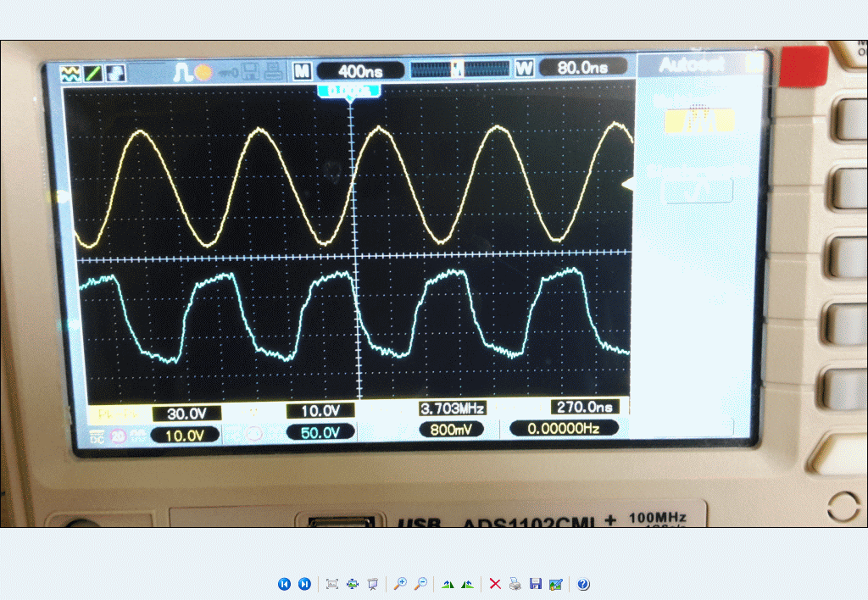The width and height of the screenshot is (868, 600).
Task: Zoom out with the minus magnifier
Action: click(x=420, y=584)
